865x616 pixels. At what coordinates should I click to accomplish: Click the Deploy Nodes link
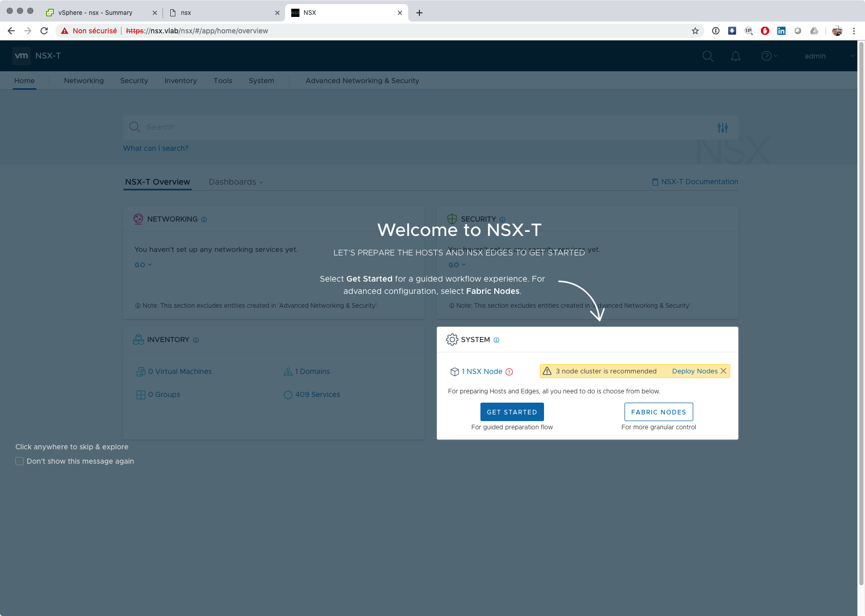[x=694, y=371]
